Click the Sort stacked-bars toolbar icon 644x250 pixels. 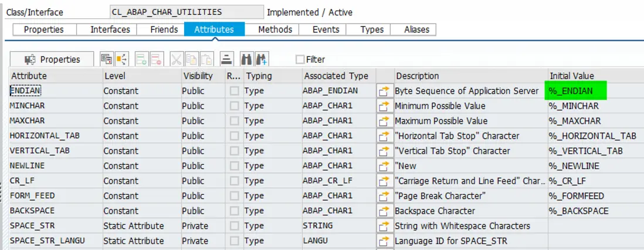[227, 59]
